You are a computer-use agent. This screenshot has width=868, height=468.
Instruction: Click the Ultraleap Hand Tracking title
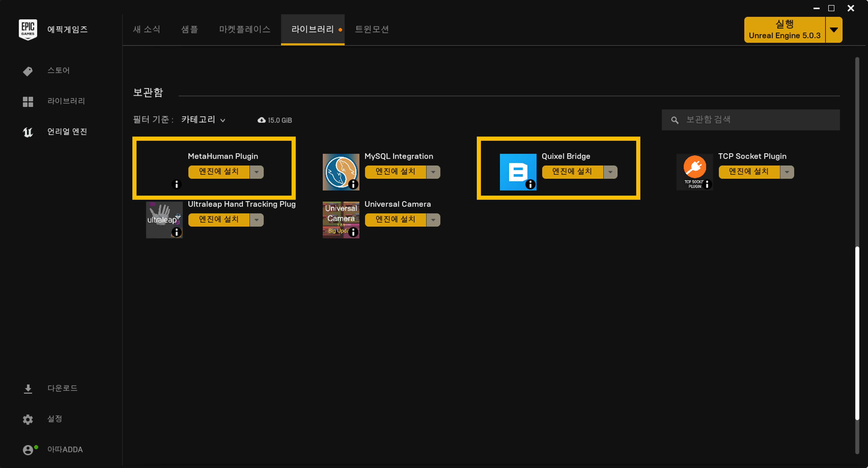[x=242, y=204]
